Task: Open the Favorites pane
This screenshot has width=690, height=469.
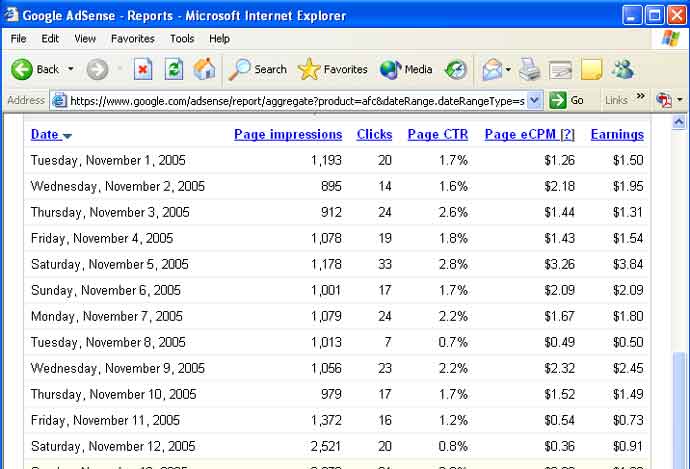Action: [x=333, y=69]
